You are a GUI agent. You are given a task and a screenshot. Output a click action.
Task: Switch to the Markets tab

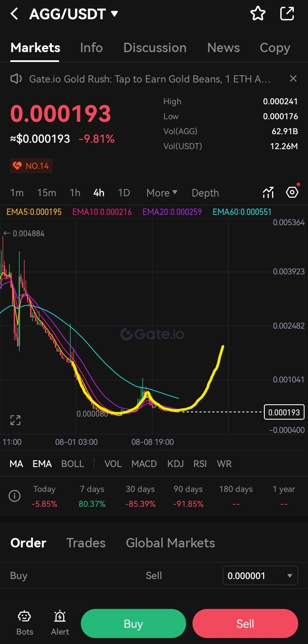pos(35,47)
